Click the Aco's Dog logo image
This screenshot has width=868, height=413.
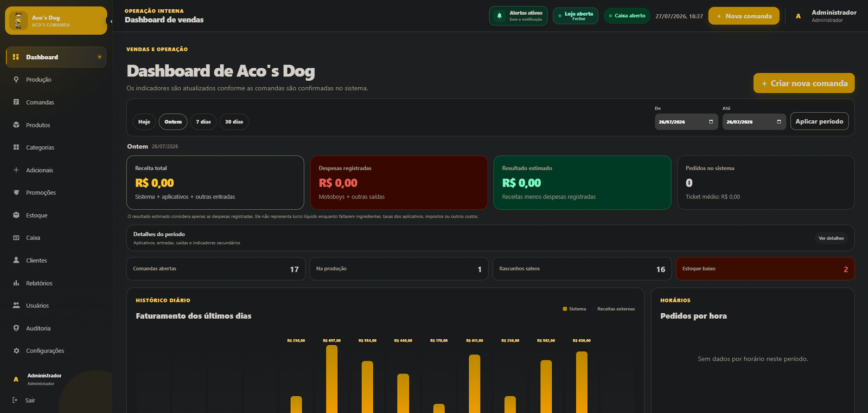tap(18, 21)
